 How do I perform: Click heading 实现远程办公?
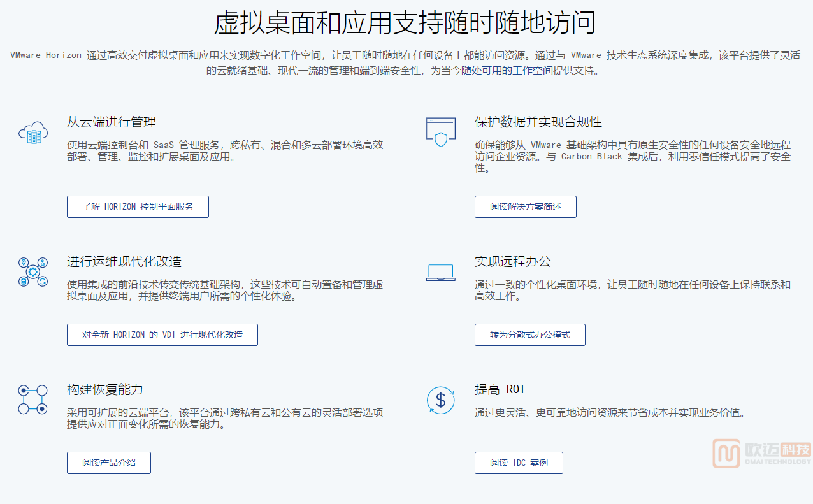point(513,261)
